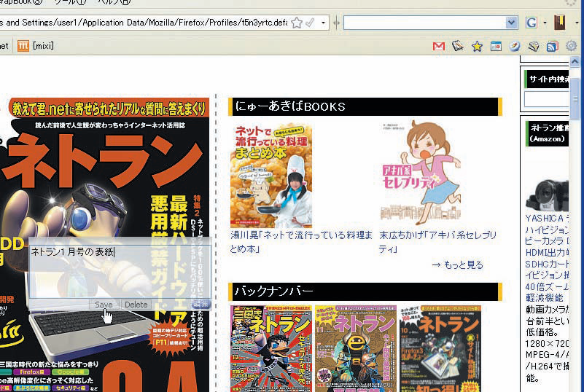Click the small 編集 button beside the note
Screen dimensions: 584x392
pos(201,304)
